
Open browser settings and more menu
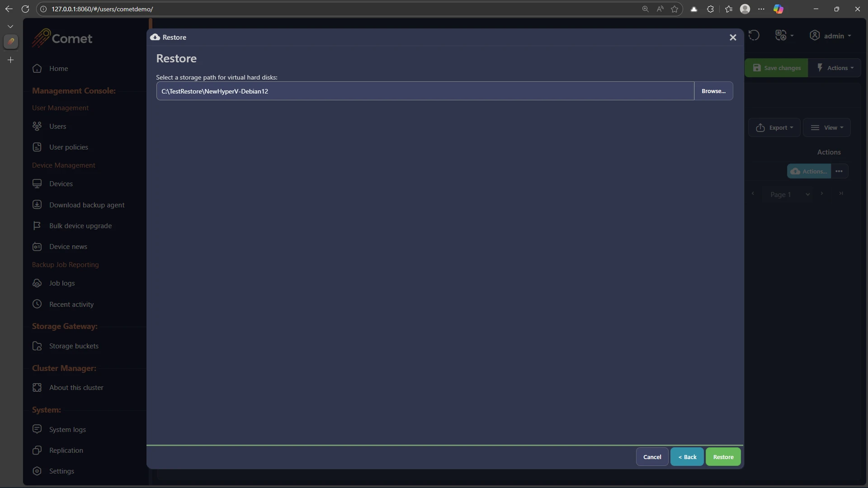coord(761,9)
